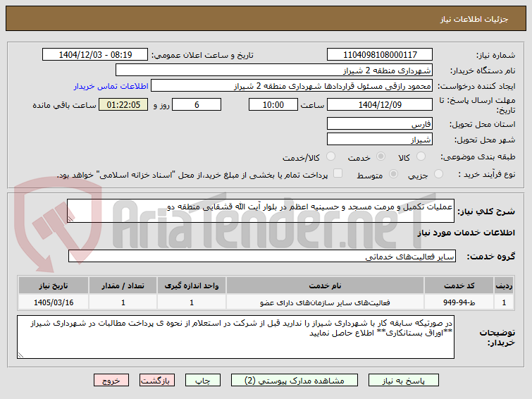Click the description textarea resize handle
Screen dimensions: 532x399
[x=70, y=219]
